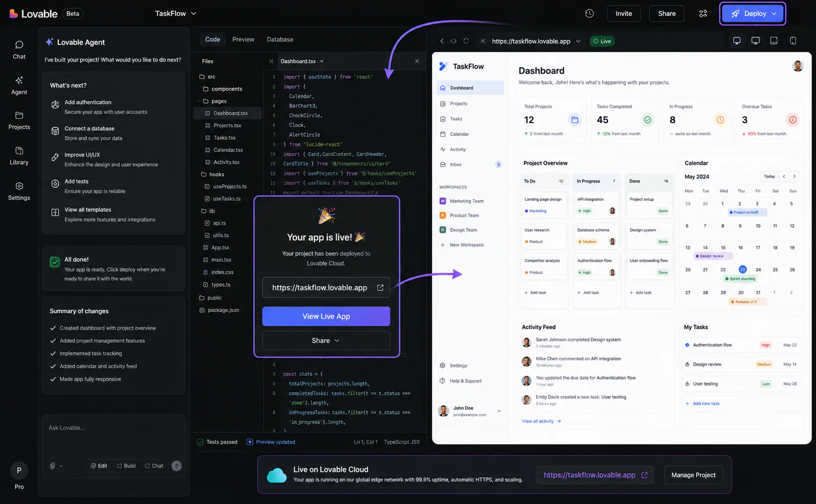Open the Share dropdown in live popup
This screenshot has width=816, height=504.
coord(326,340)
